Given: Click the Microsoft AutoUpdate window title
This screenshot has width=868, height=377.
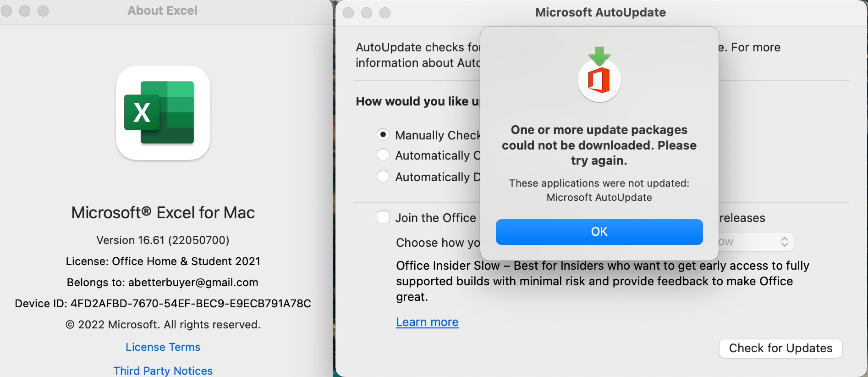Looking at the screenshot, I should 600,12.
